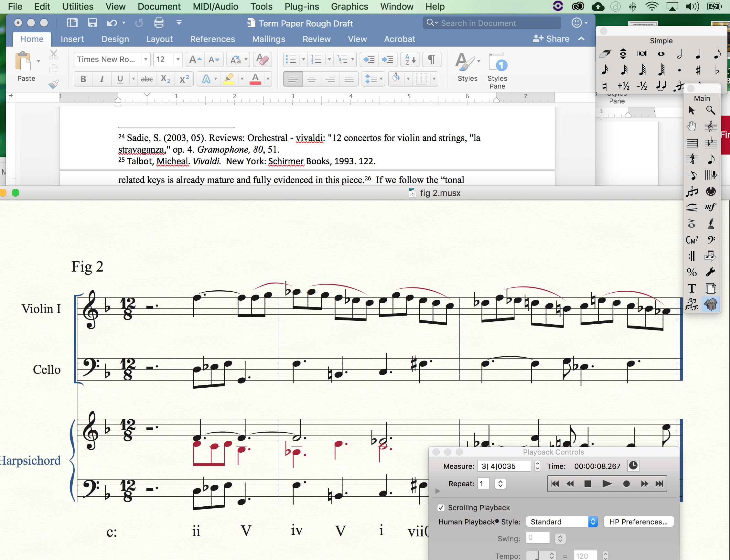The height and width of the screenshot is (560, 730).
Task: Pick the Expression tool (mf)
Action: [710, 207]
